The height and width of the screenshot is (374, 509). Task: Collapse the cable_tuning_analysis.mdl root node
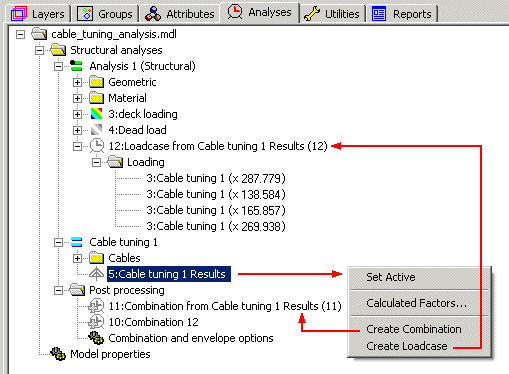coord(20,34)
